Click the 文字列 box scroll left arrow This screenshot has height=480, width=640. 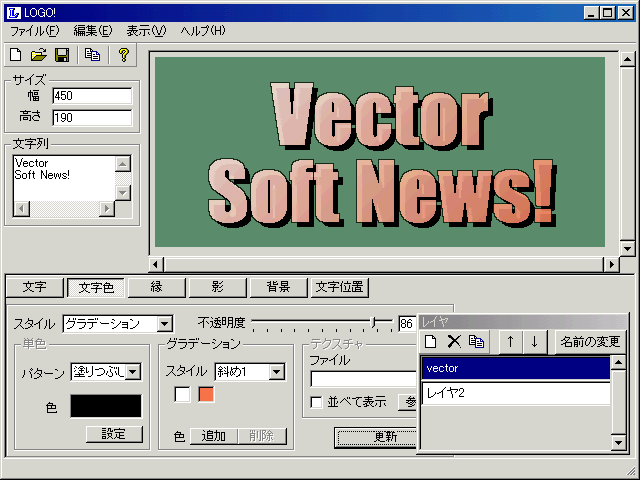coord(21,209)
